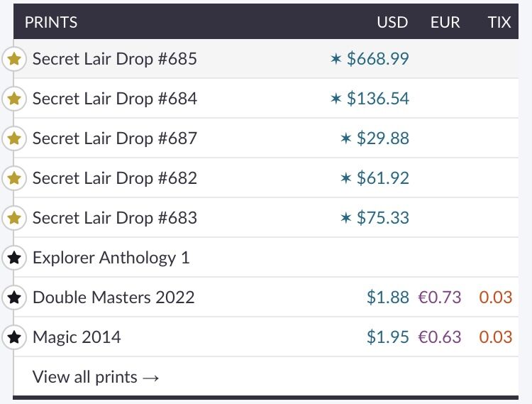Click the €0.73 EUR price for Double Masters 2022
Viewport: 532px width, 404px height.
[x=440, y=297]
